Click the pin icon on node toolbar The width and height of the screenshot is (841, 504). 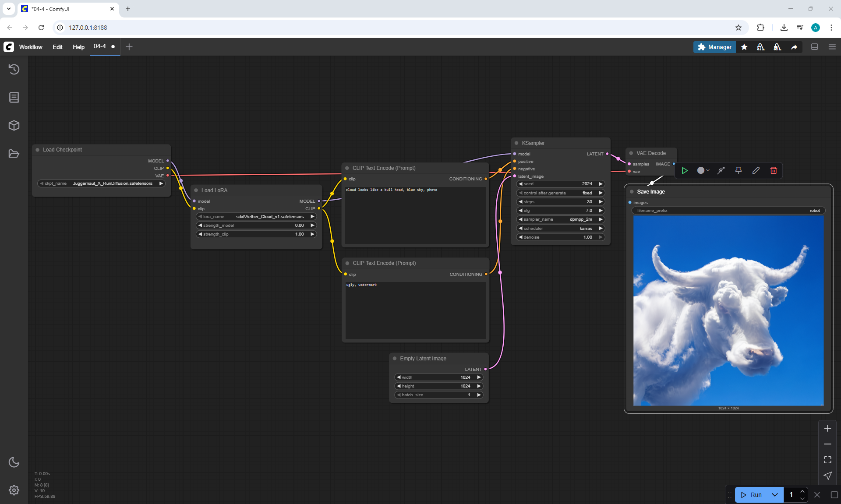coord(739,170)
